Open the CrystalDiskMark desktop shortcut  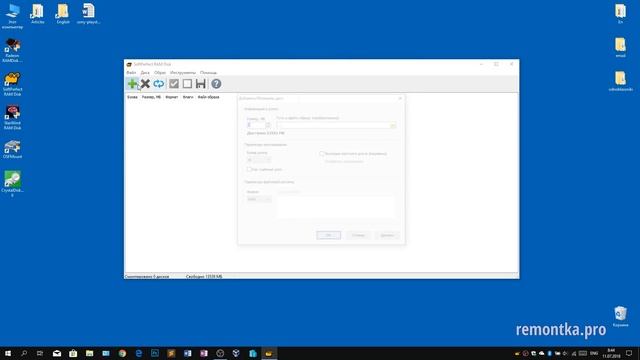(x=12, y=184)
